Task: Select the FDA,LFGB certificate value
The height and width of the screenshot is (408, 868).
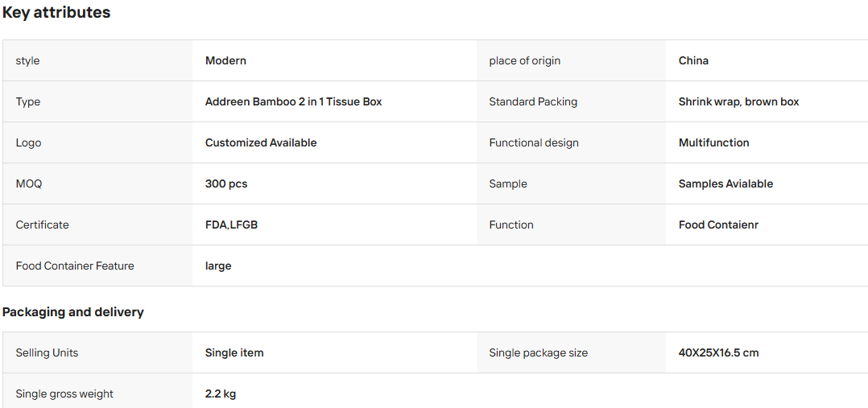Action: pos(231,225)
